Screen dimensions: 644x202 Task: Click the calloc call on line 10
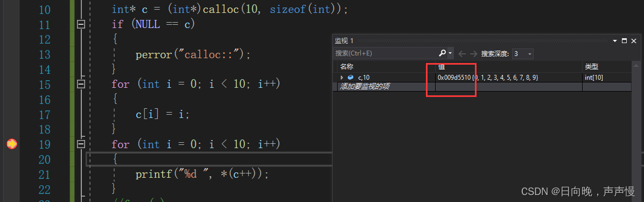coord(221,10)
